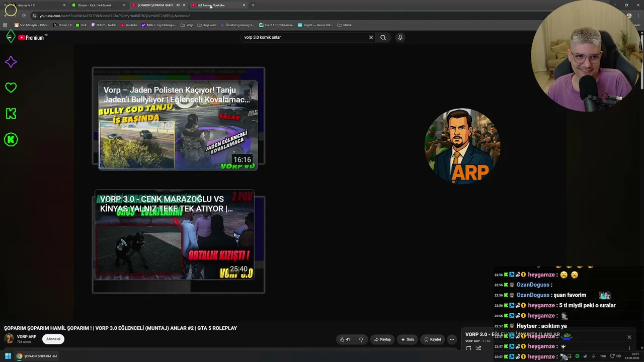Image resolution: width=644 pixels, height=362 pixels.
Task: Open the ARP channel circle end card
Action: [x=462, y=146]
